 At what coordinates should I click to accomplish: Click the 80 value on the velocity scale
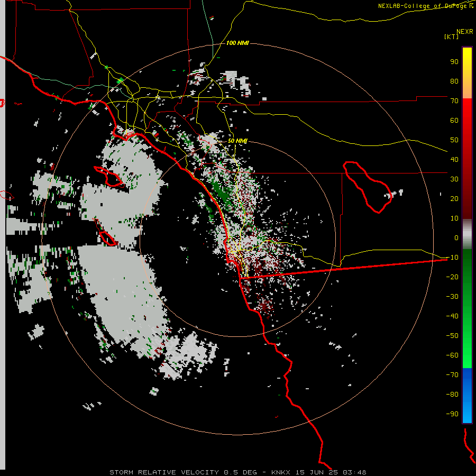pos(454,81)
